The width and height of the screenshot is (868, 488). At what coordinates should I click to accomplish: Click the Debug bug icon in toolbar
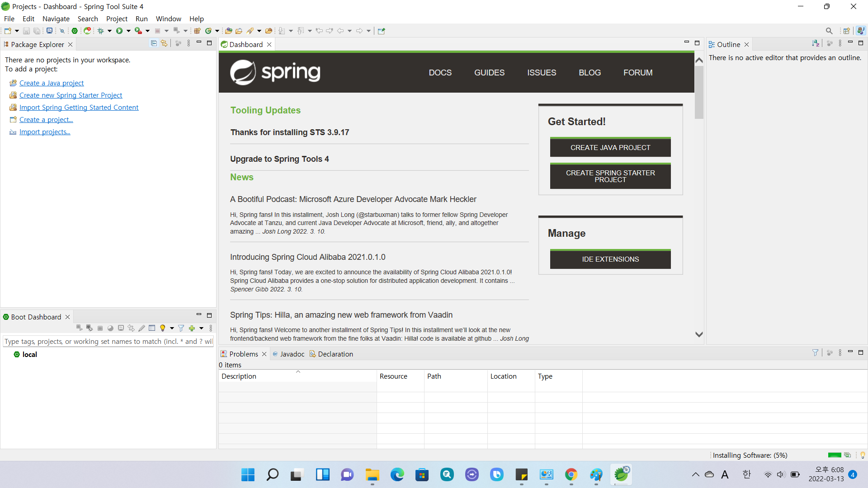tap(100, 31)
